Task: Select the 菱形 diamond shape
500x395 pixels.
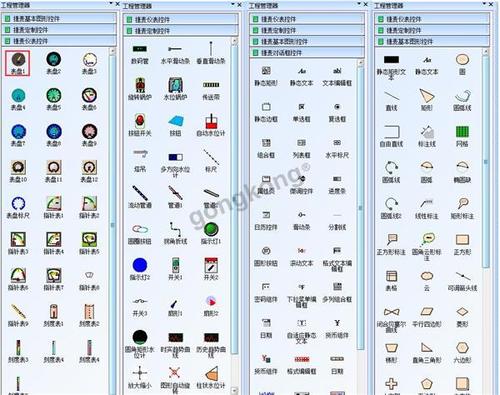Action: coord(462,317)
